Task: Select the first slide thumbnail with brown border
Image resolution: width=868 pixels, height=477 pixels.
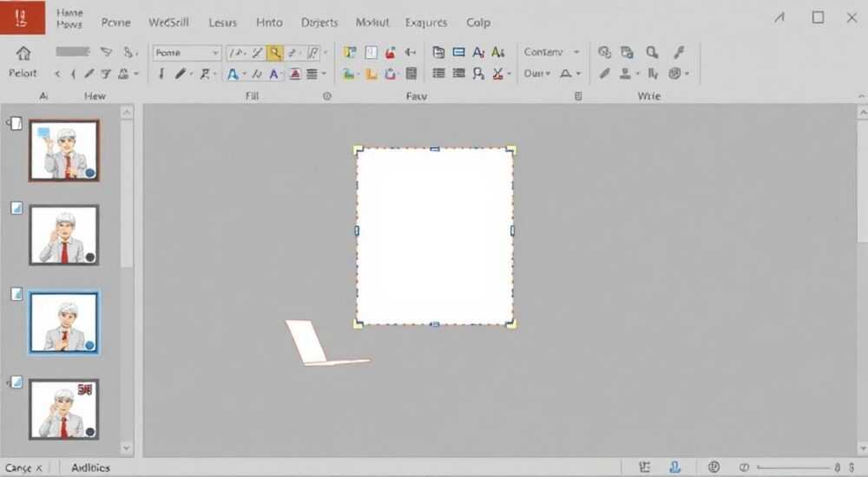Action: pyautogui.click(x=64, y=151)
